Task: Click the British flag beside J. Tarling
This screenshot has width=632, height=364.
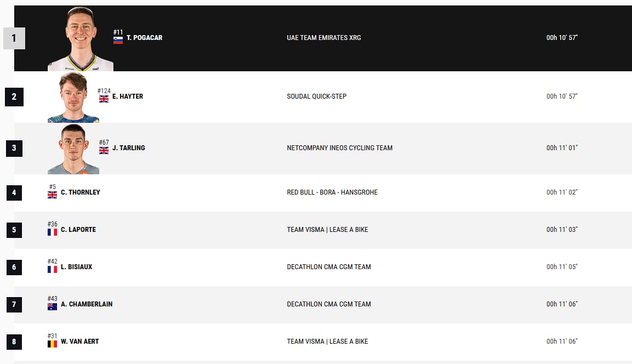Action: coord(104,150)
